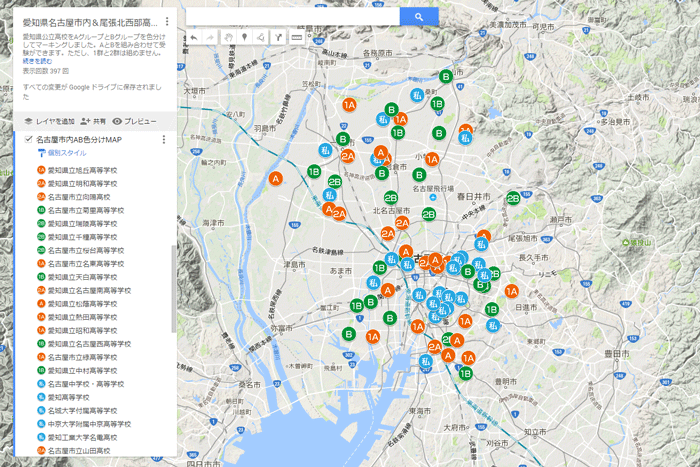Click the layer list vertical scrollbar
Image resolution: width=700 pixels, height=467 pixels.
tap(174, 290)
